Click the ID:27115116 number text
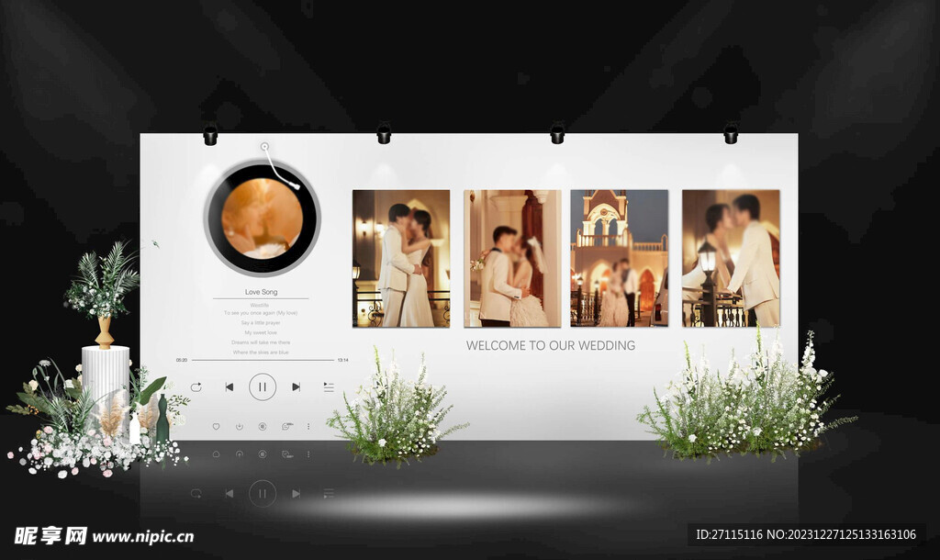This screenshot has width=940, height=560. 729,534
